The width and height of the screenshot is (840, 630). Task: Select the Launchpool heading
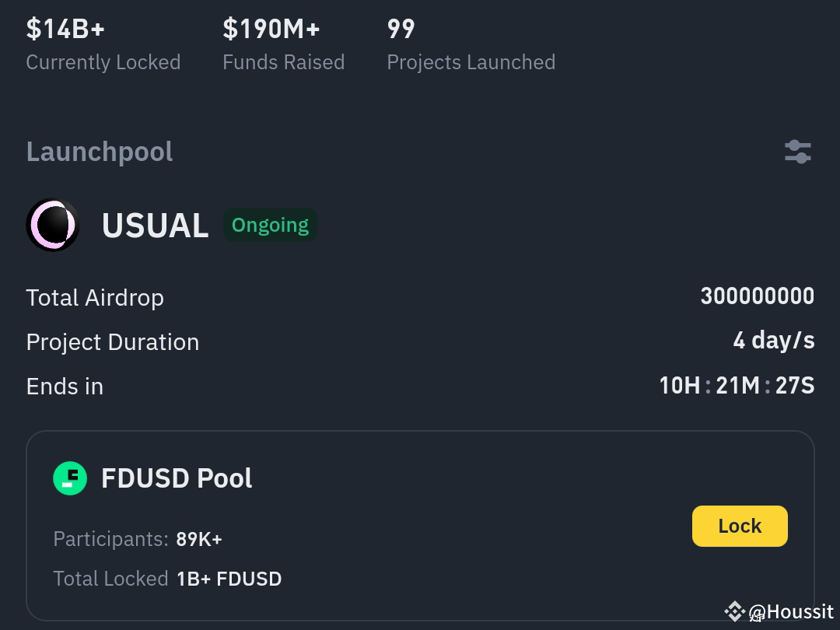(100, 152)
